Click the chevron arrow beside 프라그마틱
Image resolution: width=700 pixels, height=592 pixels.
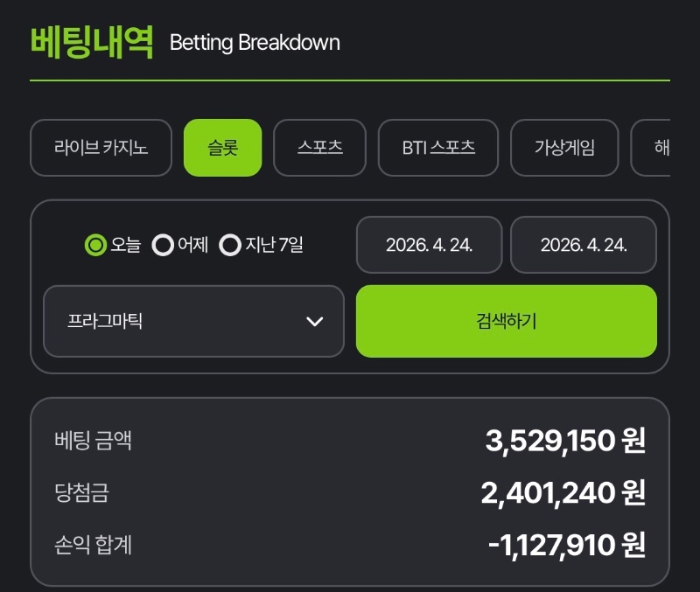pos(315,322)
